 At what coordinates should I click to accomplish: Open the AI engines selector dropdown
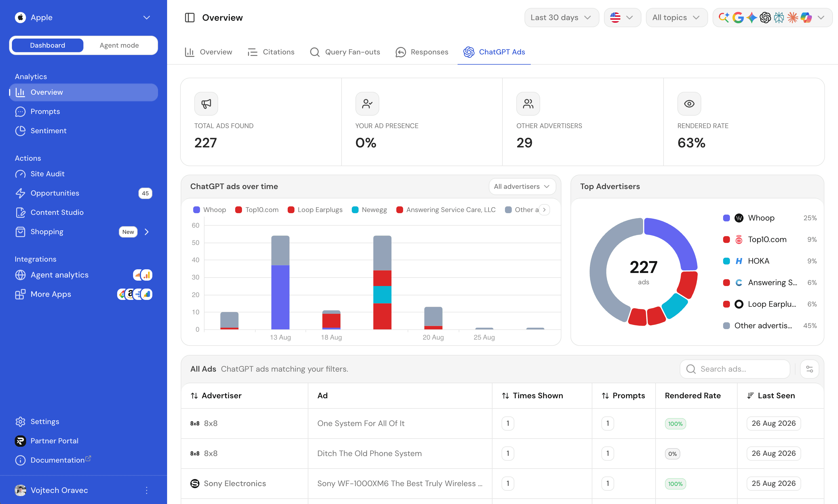click(772, 17)
